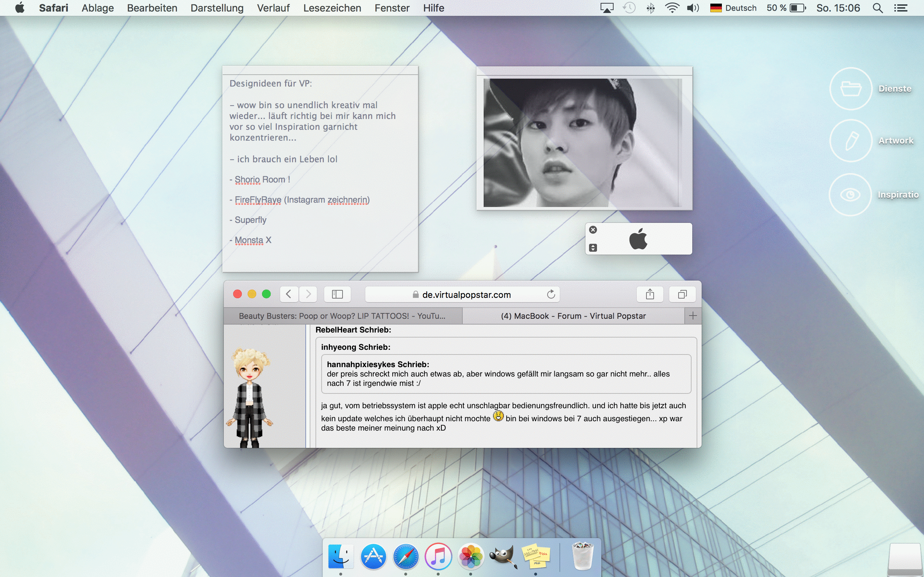Open iTunes from the dock
This screenshot has height=577, width=924.
(438, 556)
